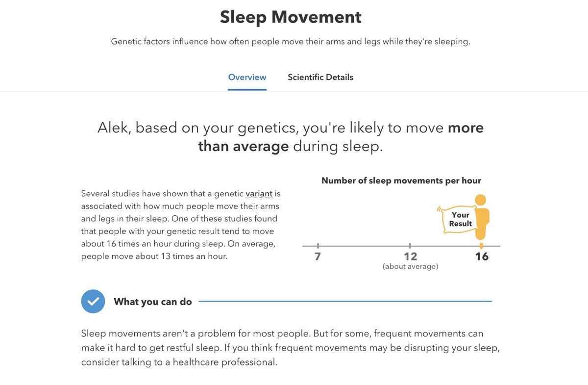Select the tick mark above the number 7
The height and width of the screenshot is (385, 588).
point(318,244)
